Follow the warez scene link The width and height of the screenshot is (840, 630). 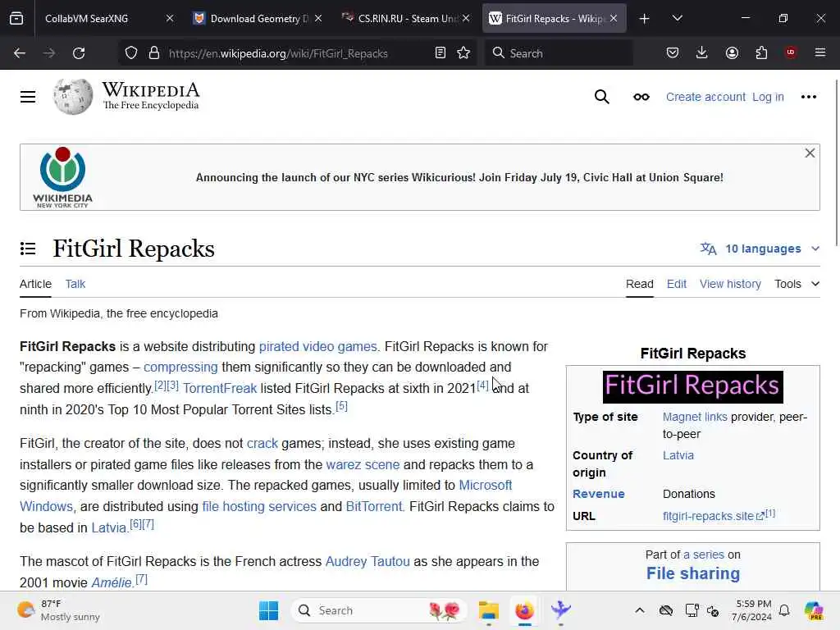click(x=363, y=464)
